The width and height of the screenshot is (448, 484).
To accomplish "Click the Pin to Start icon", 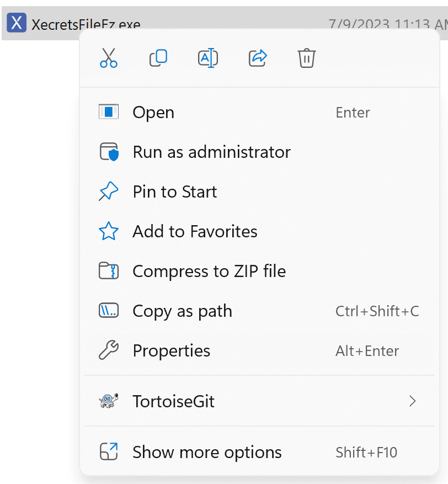I will (x=109, y=192).
